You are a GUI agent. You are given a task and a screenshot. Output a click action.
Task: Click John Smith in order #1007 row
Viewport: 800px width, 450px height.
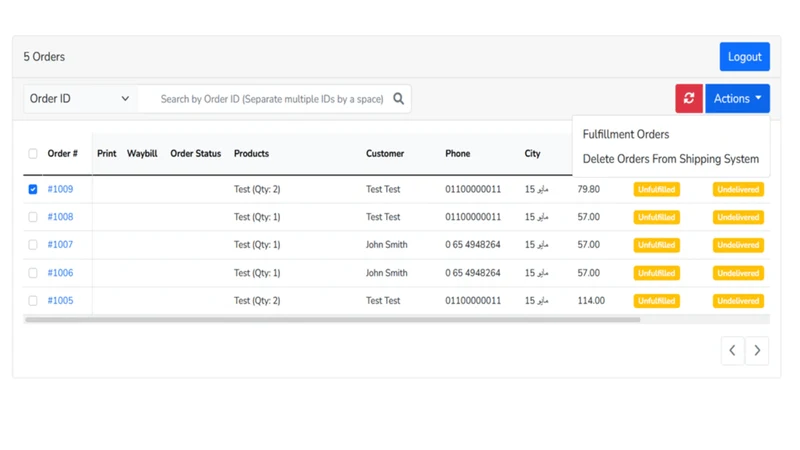coord(386,245)
